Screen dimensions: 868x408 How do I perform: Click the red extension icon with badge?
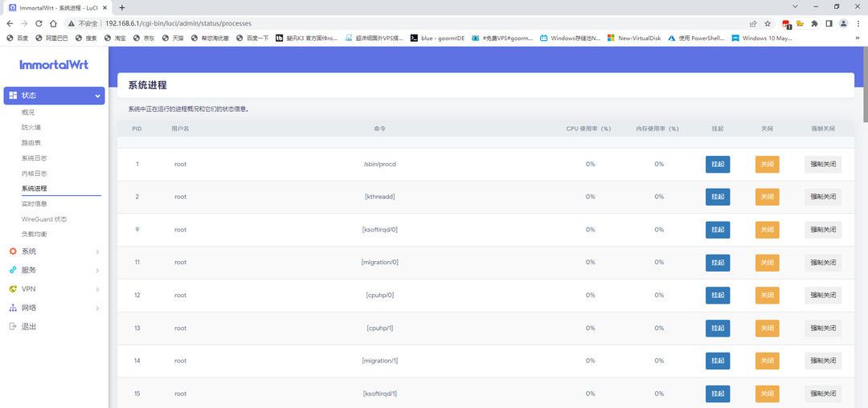coord(786,24)
